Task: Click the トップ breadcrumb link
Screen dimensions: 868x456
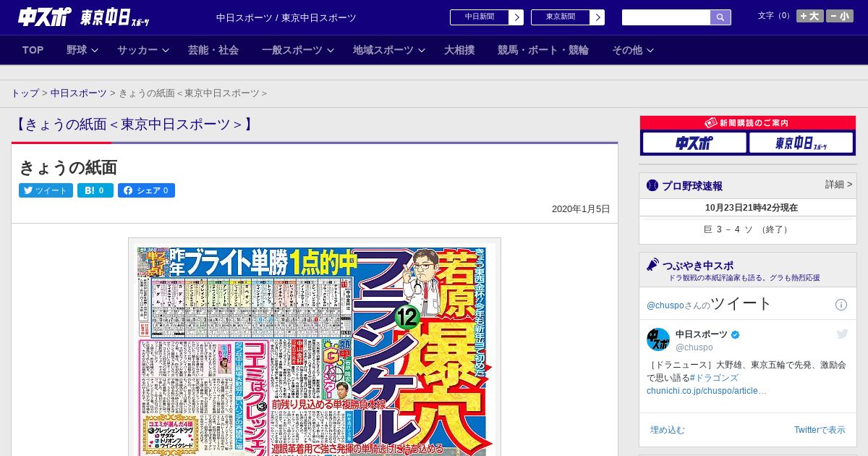Action: pos(25,93)
